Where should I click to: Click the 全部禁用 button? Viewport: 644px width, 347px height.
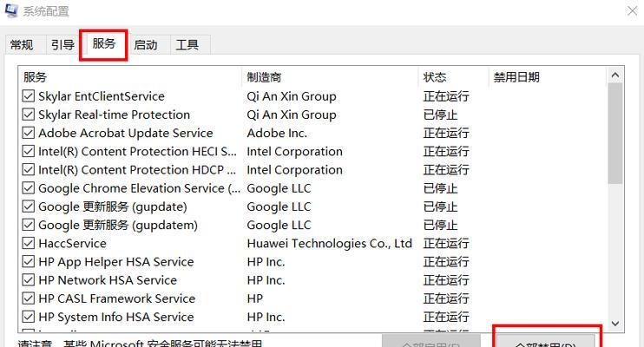coord(545,340)
